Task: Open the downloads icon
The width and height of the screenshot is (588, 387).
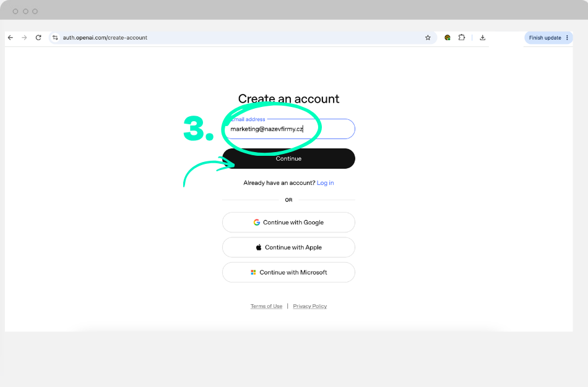Action: point(483,38)
